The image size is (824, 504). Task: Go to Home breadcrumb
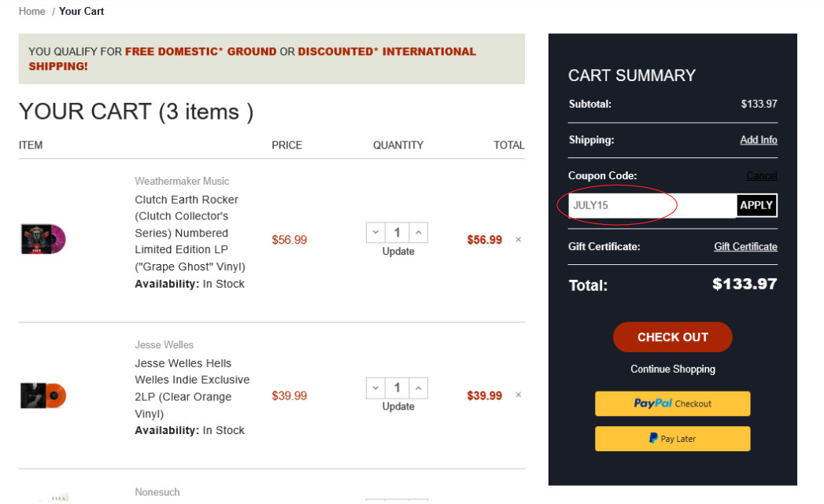tap(32, 11)
